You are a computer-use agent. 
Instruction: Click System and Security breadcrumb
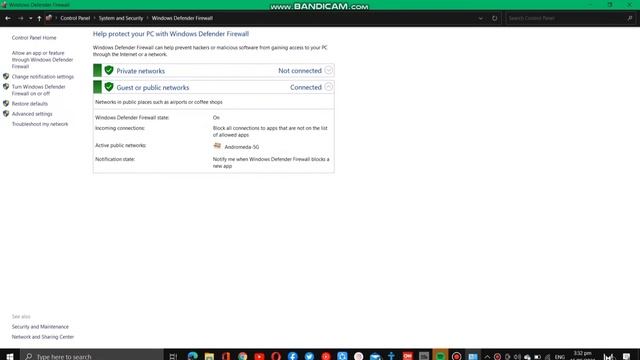pyautogui.click(x=121, y=18)
